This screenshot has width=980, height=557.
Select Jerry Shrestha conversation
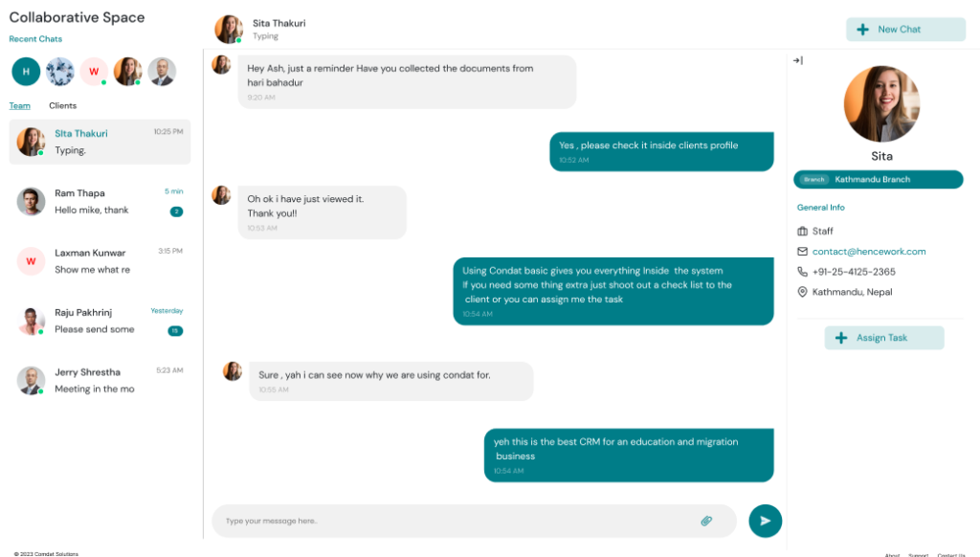(100, 380)
